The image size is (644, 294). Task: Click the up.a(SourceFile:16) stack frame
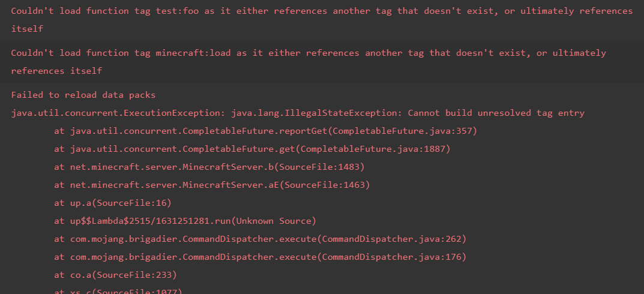(x=112, y=203)
